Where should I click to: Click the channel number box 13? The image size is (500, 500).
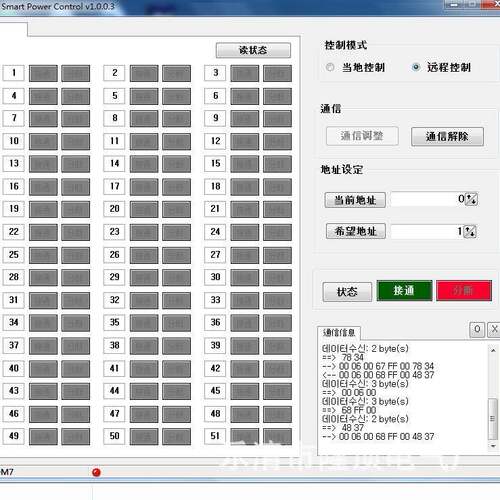(x=14, y=164)
